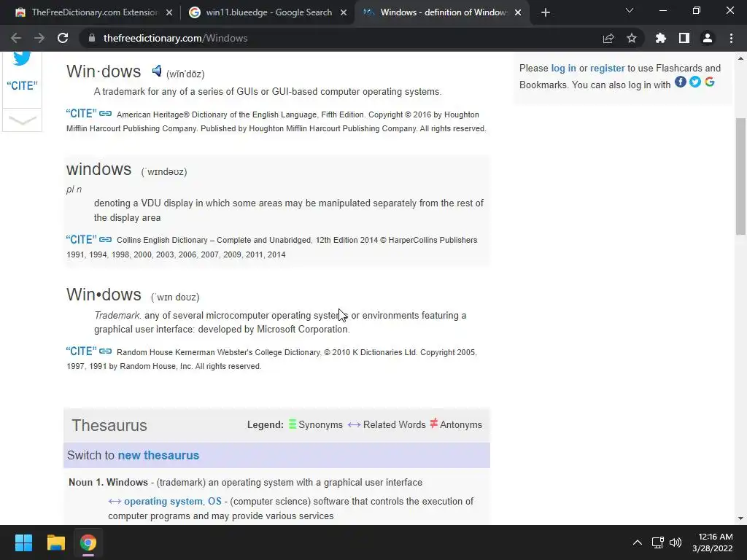Open the Extensions puzzle icon
Viewport: 747px width, 560px height.
coord(660,38)
